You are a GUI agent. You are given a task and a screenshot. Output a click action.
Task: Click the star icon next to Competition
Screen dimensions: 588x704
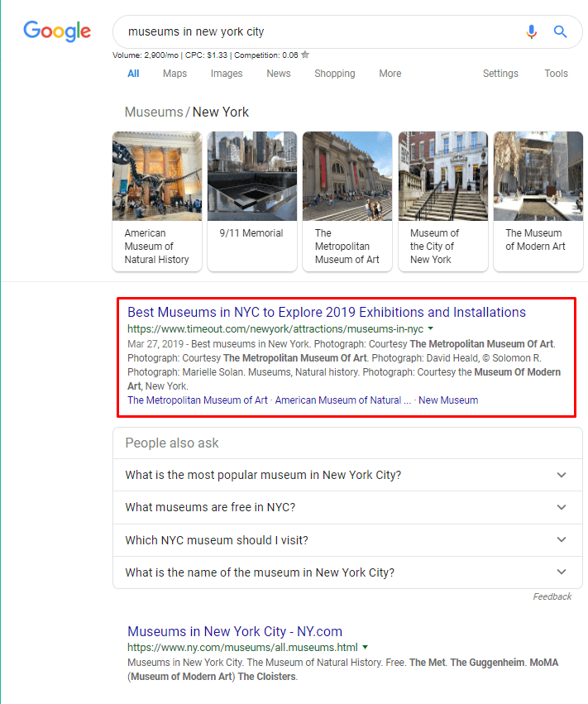[305, 55]
